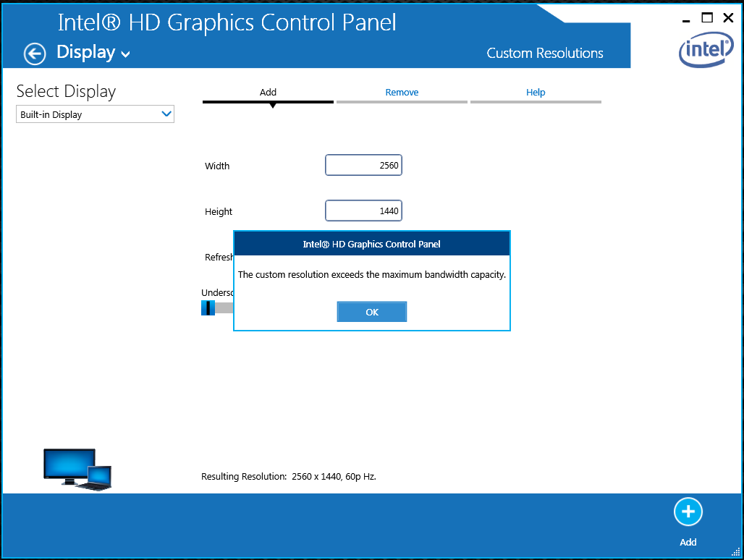Click the Intel logo
Image resolution: width=744 pixels, height=560 pixels.
point(706,49)
